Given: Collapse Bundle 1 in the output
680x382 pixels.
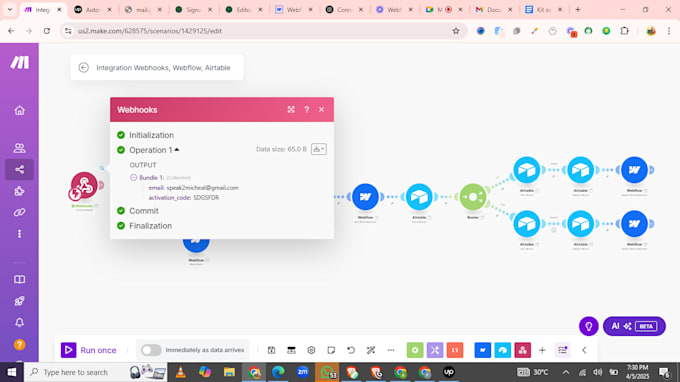Looking at the screenshot, I should (x=134, y=177).
